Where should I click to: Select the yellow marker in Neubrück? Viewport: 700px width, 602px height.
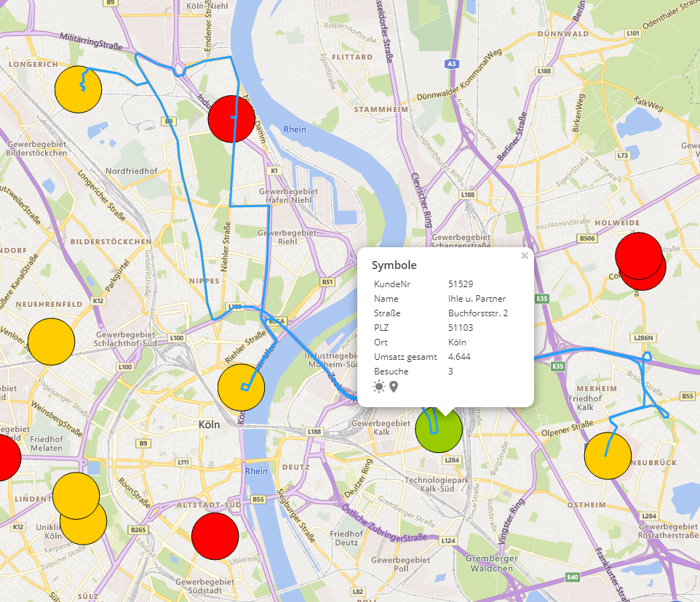608,456
